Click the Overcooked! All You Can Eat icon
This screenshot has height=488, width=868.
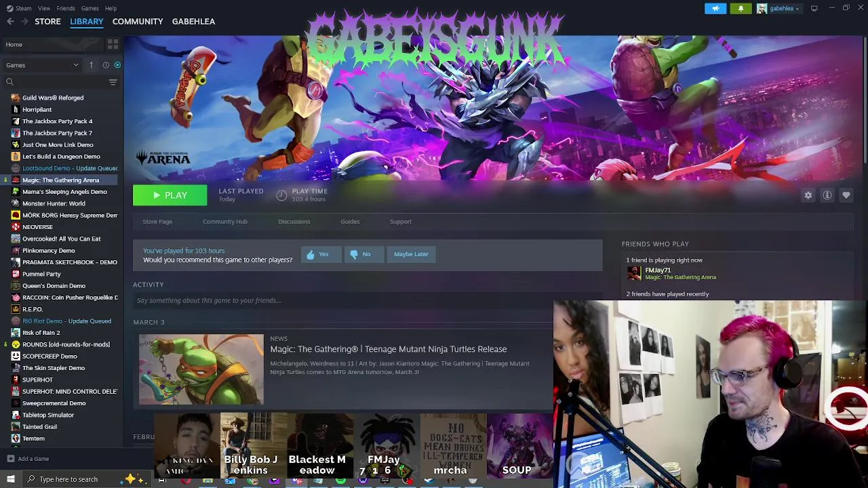pos(16,239)
